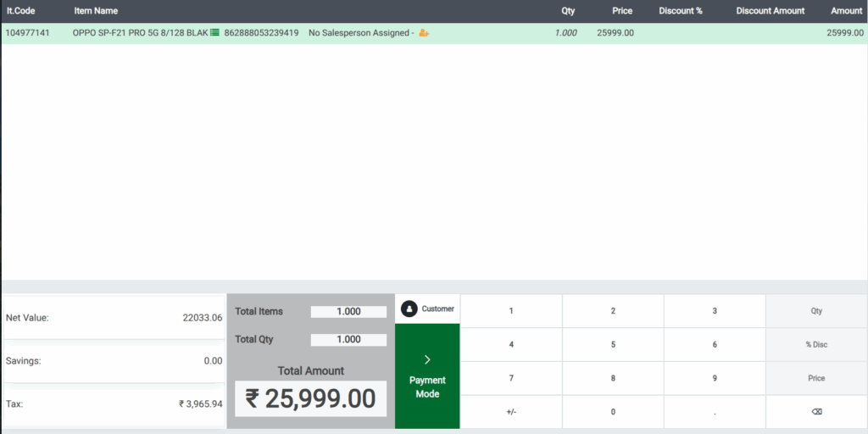Screen dimensions: 868x434
Task: Tap keypad digit 1
Action: [511, 311]
